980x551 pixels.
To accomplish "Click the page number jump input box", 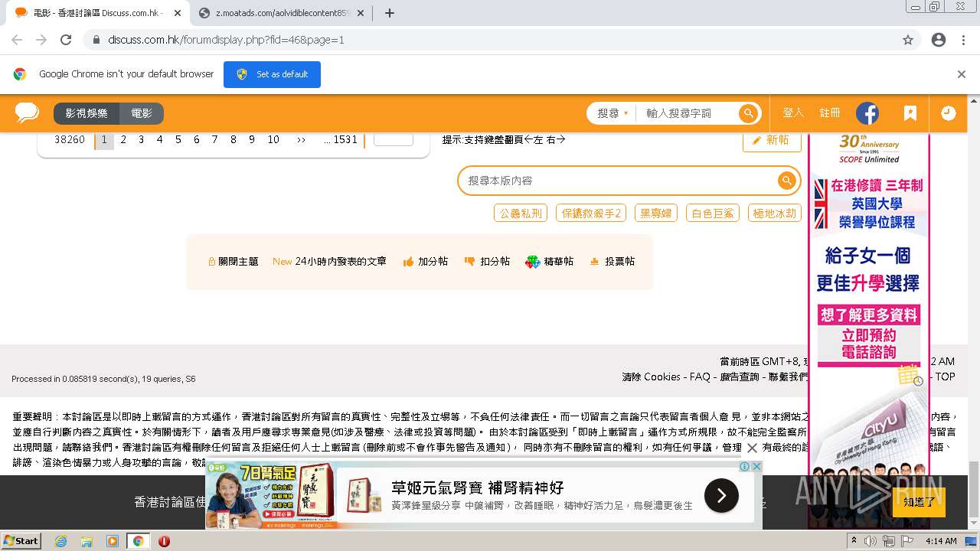I will click(x=394, y=139).
